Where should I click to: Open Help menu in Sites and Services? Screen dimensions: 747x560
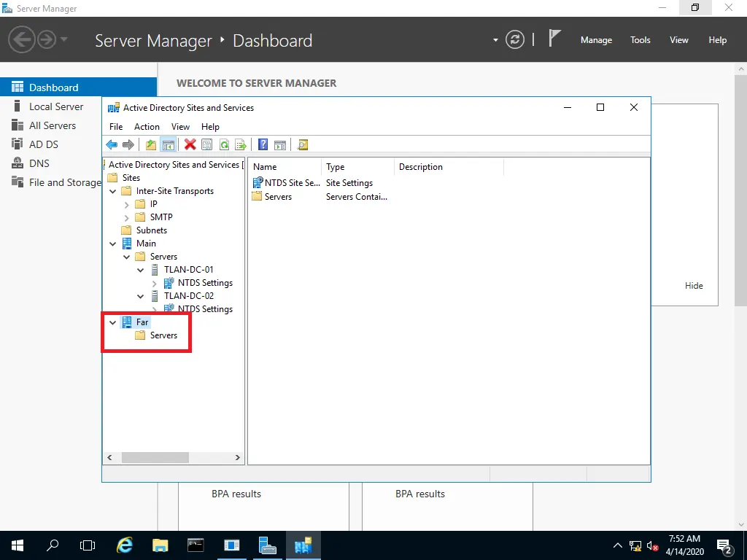click(210, 127)
